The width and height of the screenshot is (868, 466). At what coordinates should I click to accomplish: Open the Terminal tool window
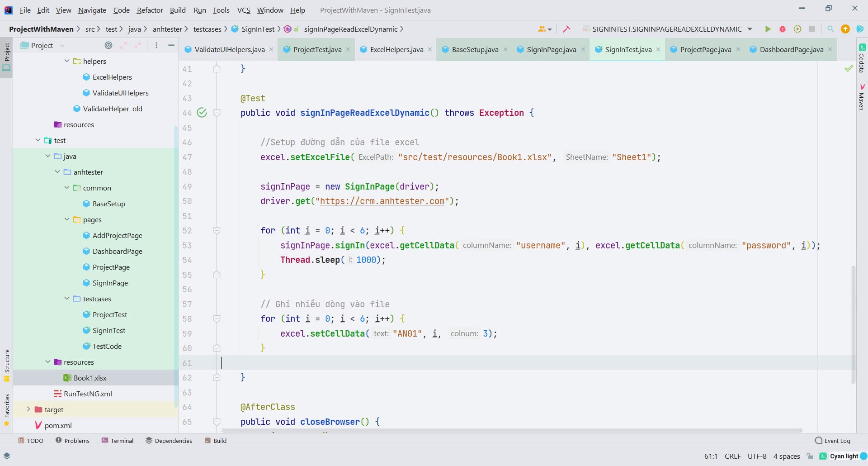pyautogui.click(x=118, y=441)
